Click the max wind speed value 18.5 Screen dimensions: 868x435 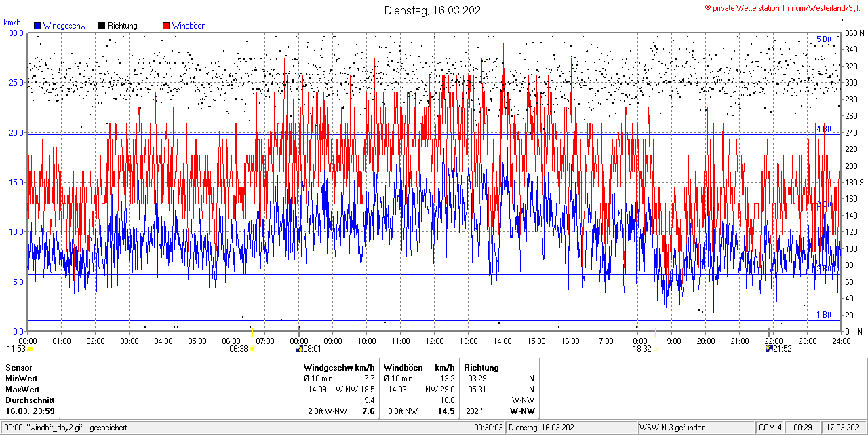click(x=367, y=389)
